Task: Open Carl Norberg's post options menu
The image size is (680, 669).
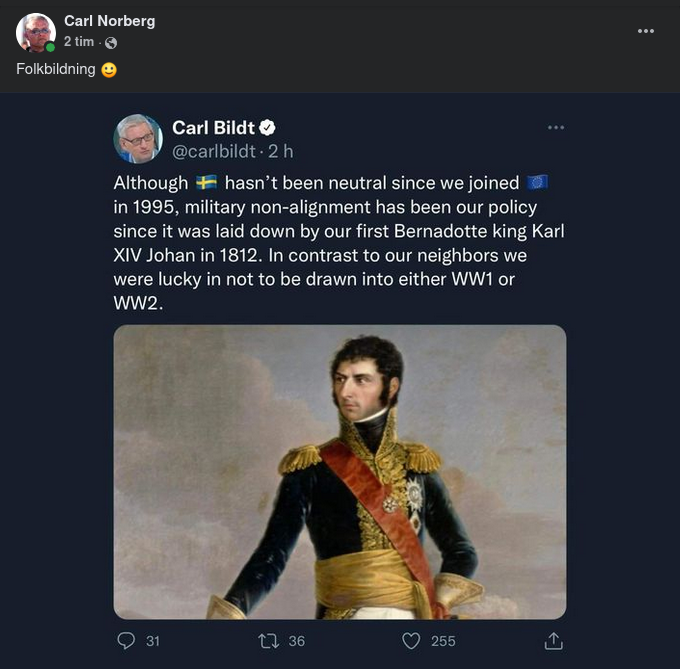Action: pyautogui.click(x=646, y=31)
